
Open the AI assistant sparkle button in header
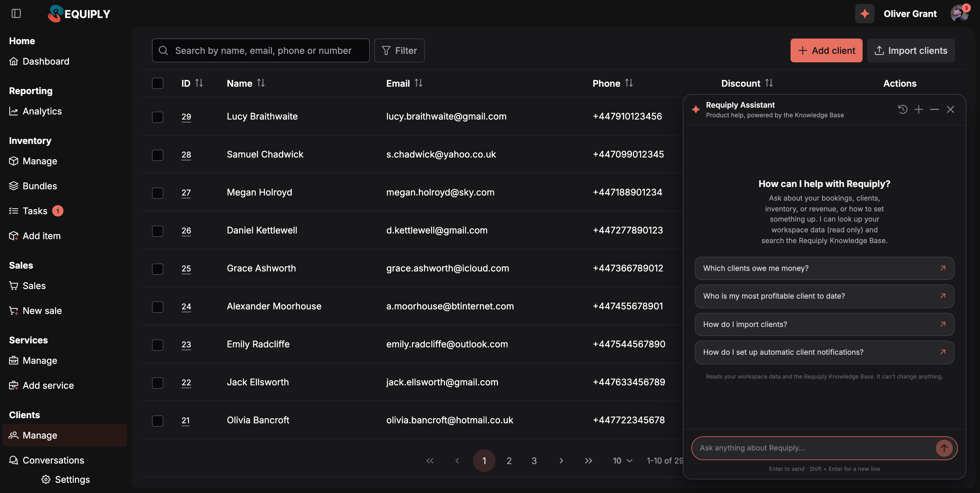point(864,14)
